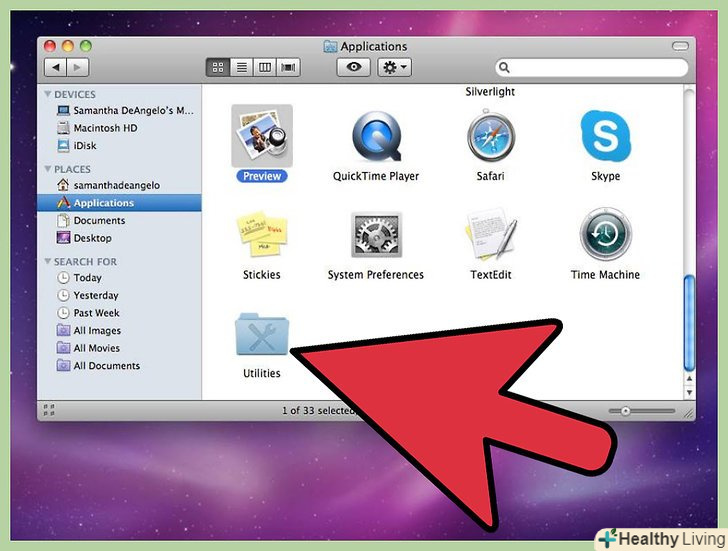Click the window resize grip corner
728x551 pixels.
pyautogui.click(x=689, y=413)
